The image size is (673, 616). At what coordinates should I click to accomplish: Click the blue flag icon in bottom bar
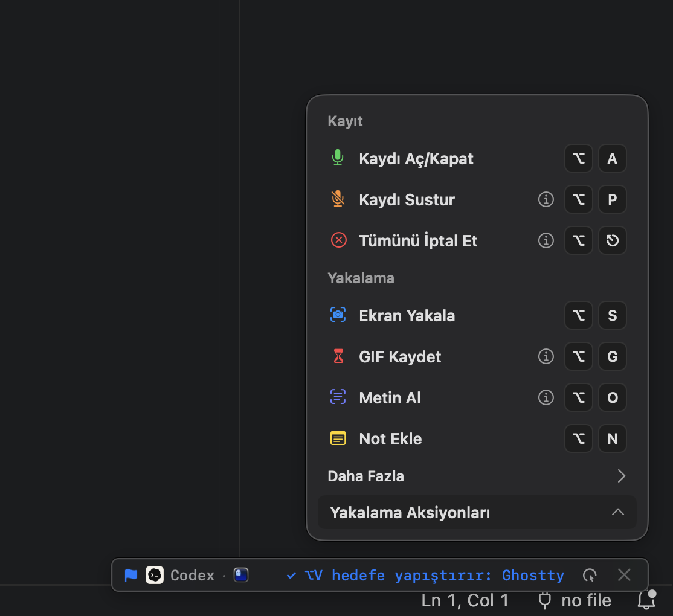pyautogui.click(x=130, y=576)
